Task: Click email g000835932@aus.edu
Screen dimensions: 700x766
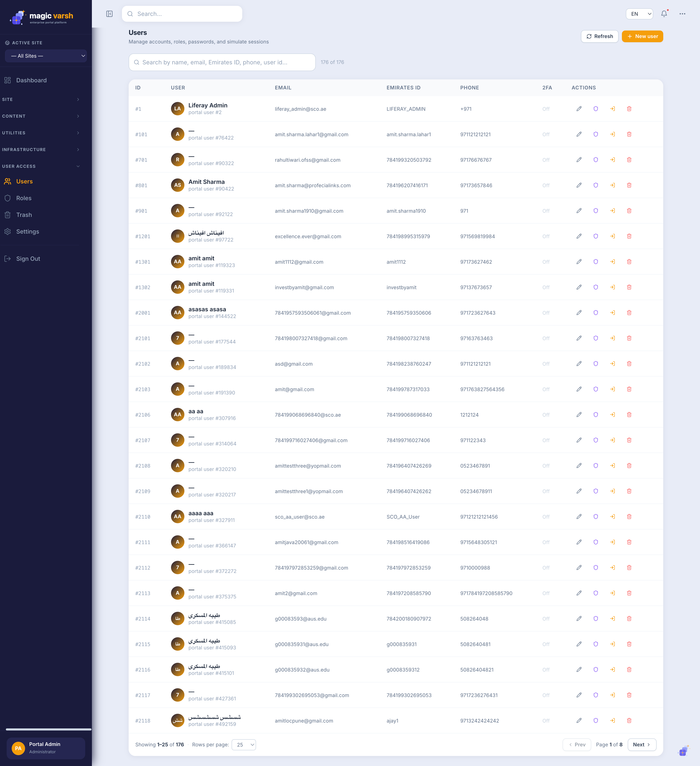Action: 302,669
